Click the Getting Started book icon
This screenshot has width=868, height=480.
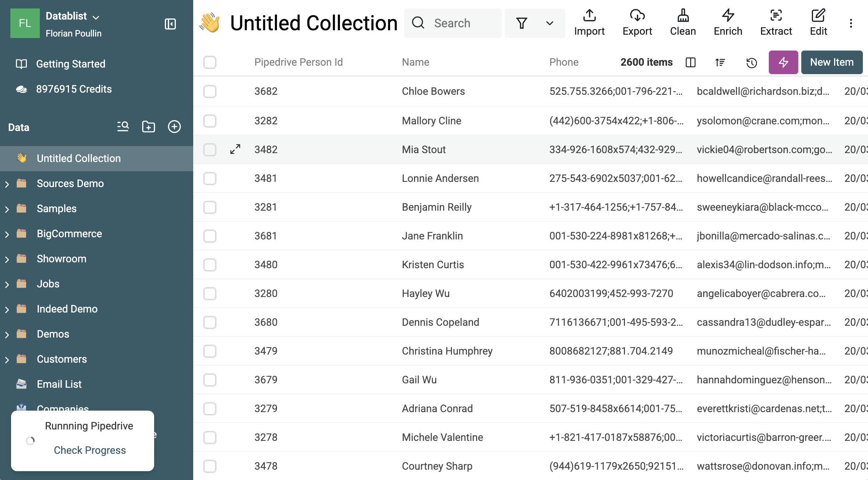(x=21, y=64)
